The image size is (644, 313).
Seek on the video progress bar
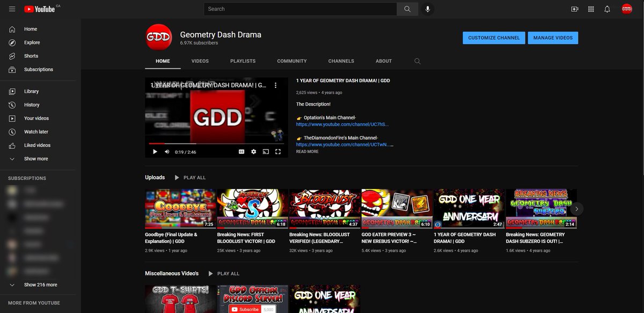click(216, 144)
